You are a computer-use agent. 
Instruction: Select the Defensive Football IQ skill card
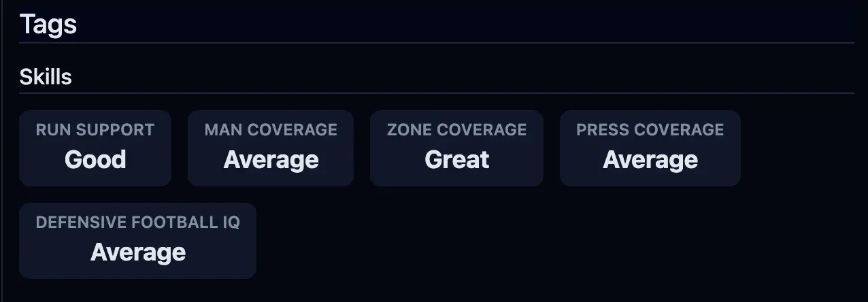137,240
